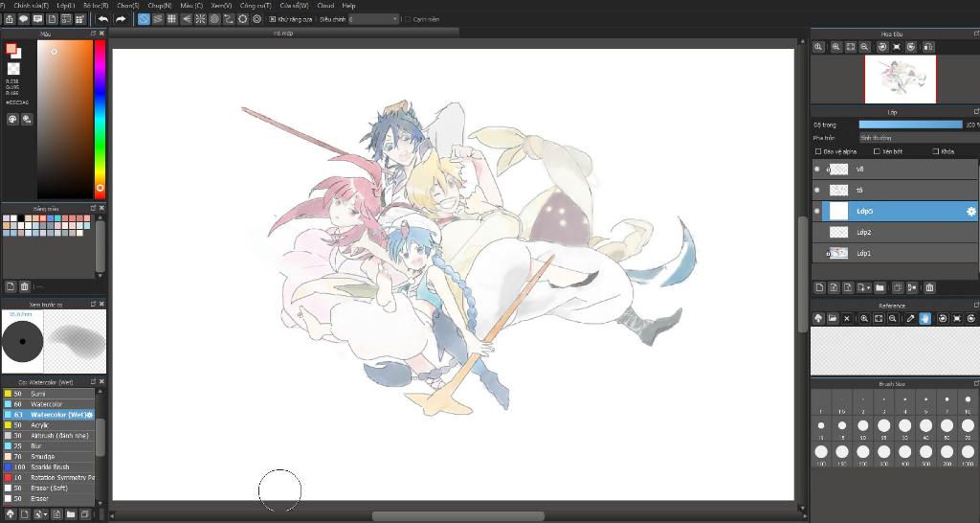Enable the vanishing point snap

[x=187, y=19]
